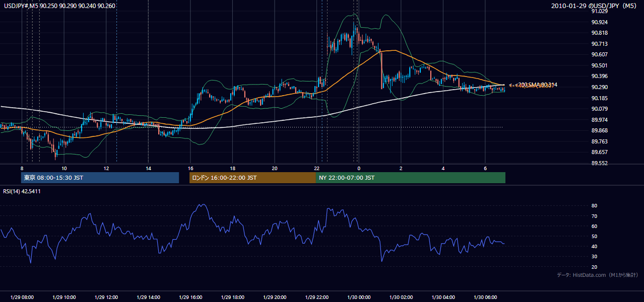
Task: Select the NY 22:00-07:00 JST session bar
Action: [411, 178]
